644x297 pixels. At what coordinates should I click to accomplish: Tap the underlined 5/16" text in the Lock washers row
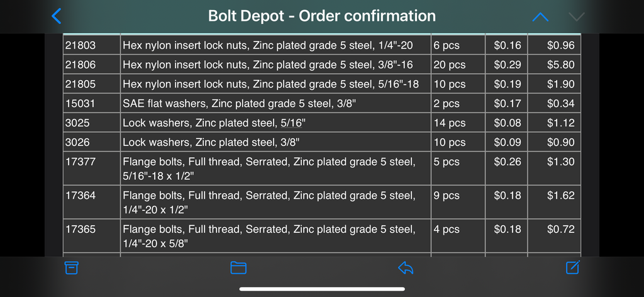click(291, 123)
